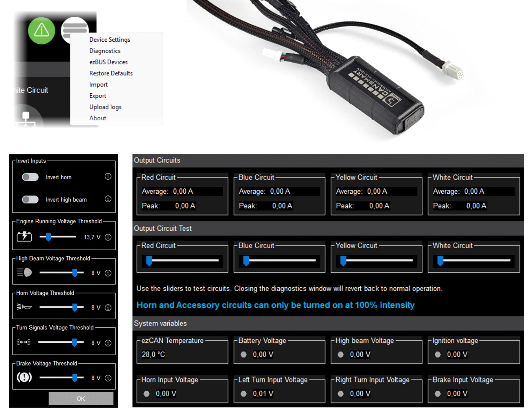Click the blue Horn and Accessory circuits notice
The width and height of the screenshot is (532, 416).
(275, 305)
